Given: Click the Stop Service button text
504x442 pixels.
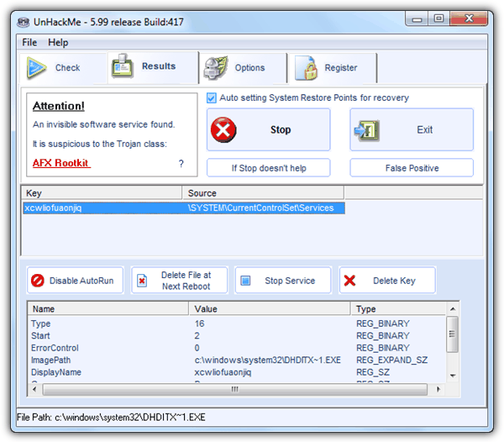Looking at the screenshot, I should pyautogui.click(x=290, y=281).
